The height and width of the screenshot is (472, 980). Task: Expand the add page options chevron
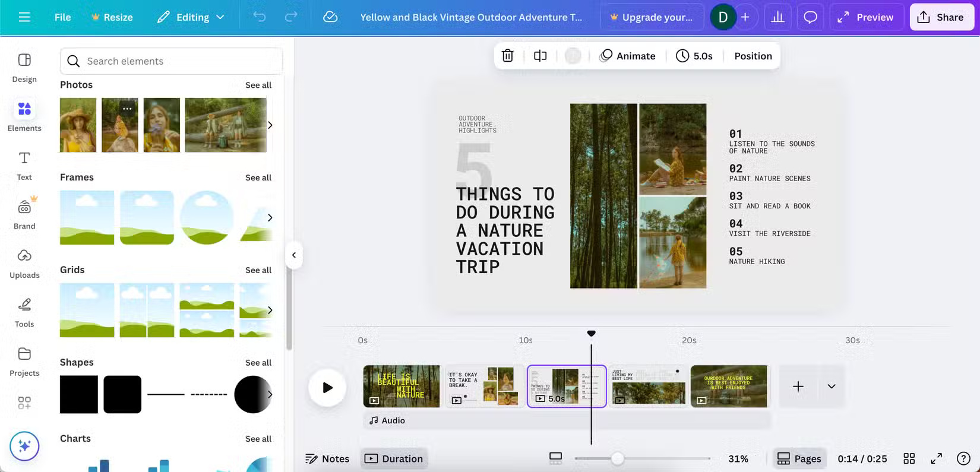(x=832, y=387)
